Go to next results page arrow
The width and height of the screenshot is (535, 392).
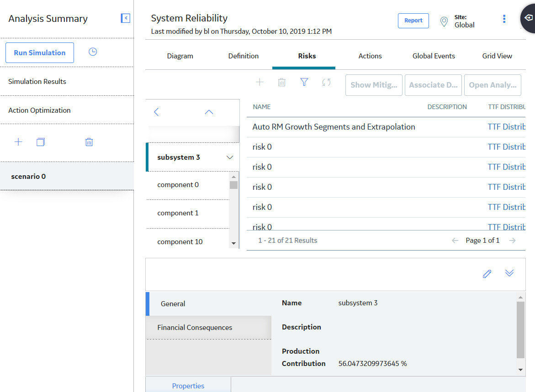(x=513, y=240)
